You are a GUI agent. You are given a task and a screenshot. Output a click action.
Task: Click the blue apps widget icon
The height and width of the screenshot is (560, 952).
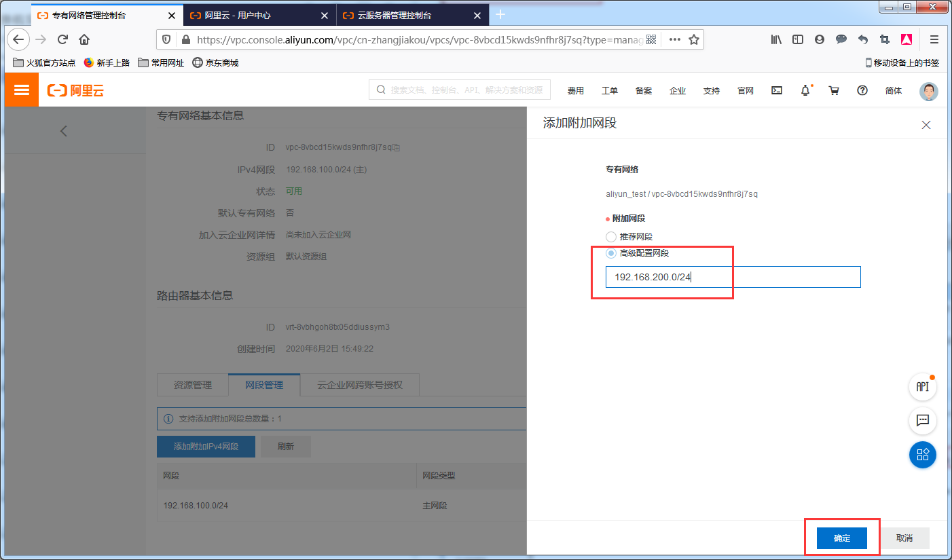tap(922, 455)
